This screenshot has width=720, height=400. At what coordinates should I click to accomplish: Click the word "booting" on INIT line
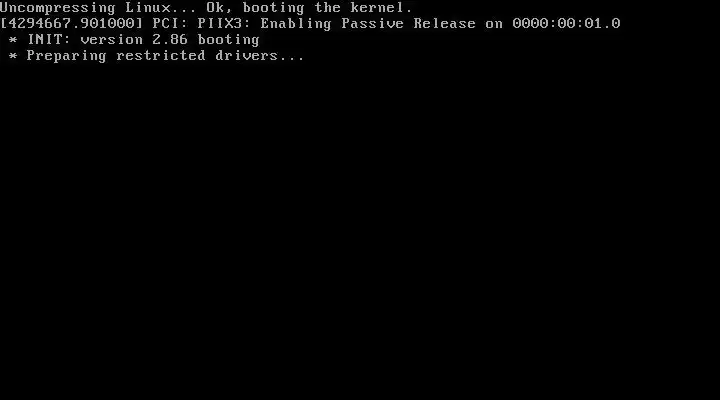[229, 40]
